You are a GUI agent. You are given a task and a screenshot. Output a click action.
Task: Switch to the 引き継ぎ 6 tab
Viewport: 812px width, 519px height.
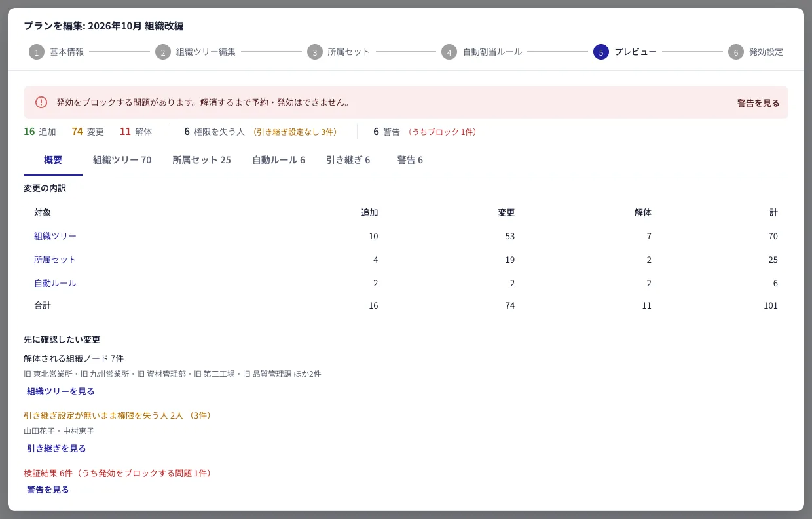[348, 160]
